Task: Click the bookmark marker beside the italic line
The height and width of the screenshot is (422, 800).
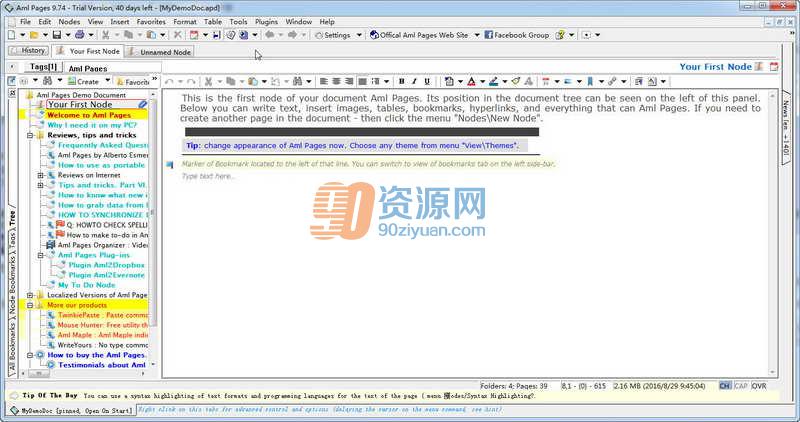Action: (169, 164)
